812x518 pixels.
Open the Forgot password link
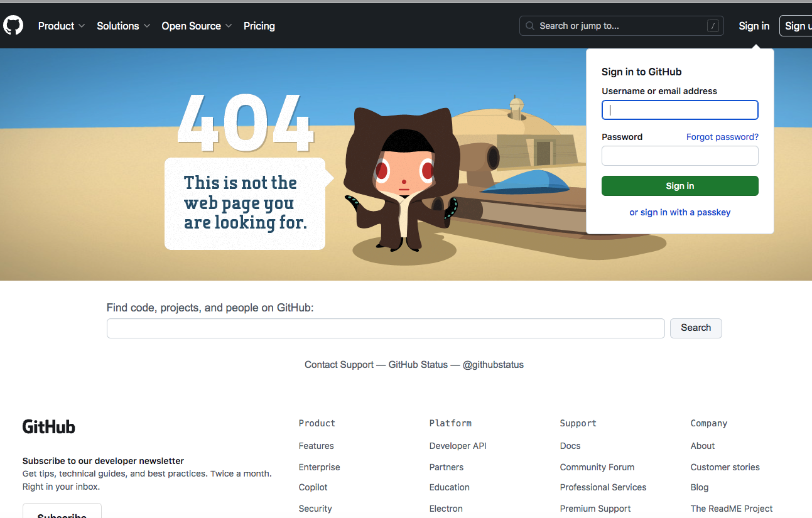click(722, 137)
